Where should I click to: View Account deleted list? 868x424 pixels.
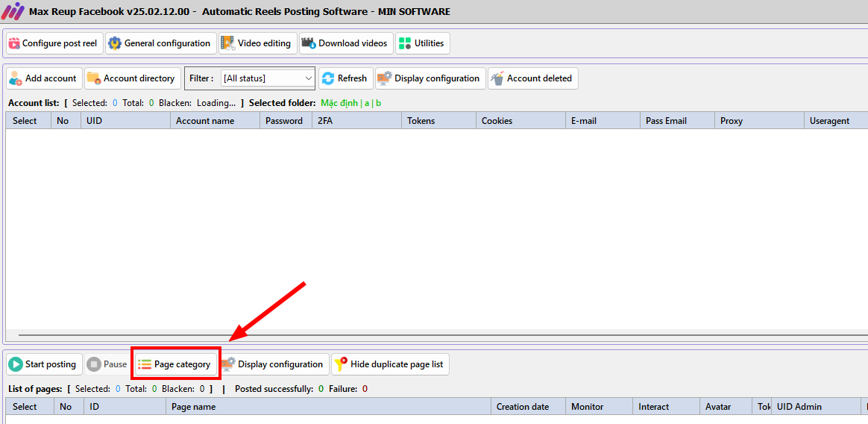click(532, 78)
